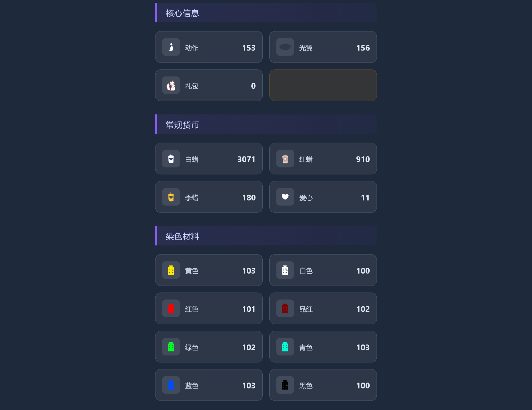Select the 染色材料 section header
The height and width of the screenshot is (410, 532).
tap(182, 236)
